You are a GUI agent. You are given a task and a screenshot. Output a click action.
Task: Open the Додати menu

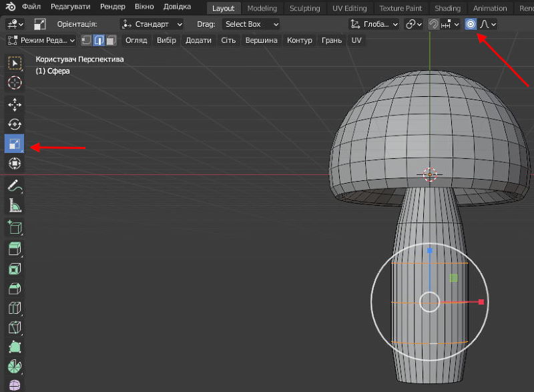(x=198, y=40)
